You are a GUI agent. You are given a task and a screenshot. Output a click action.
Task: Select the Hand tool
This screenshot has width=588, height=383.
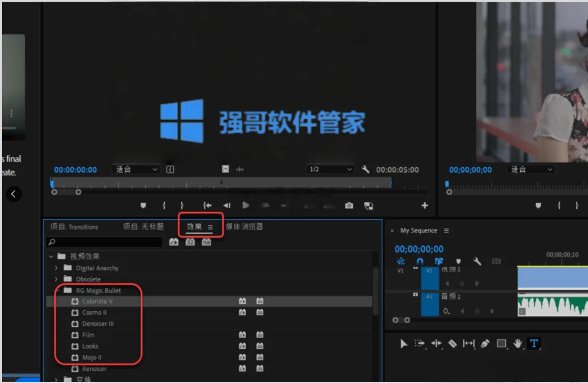[517, 344]
